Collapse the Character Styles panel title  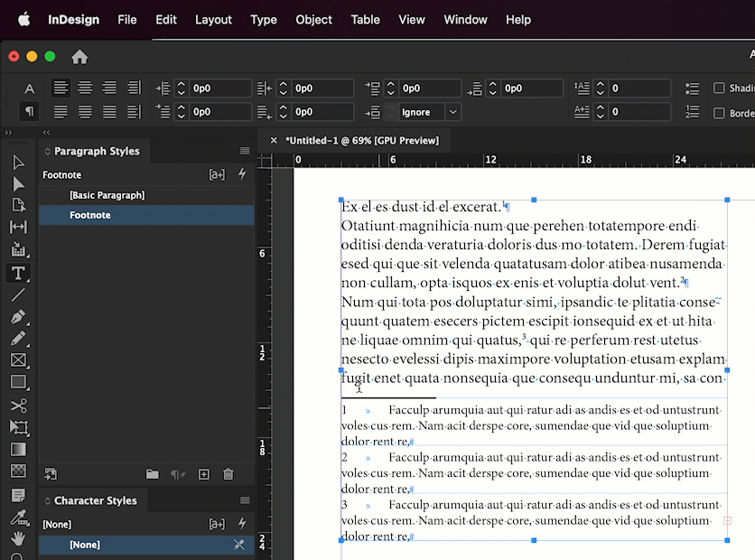(x=48, y=500)
